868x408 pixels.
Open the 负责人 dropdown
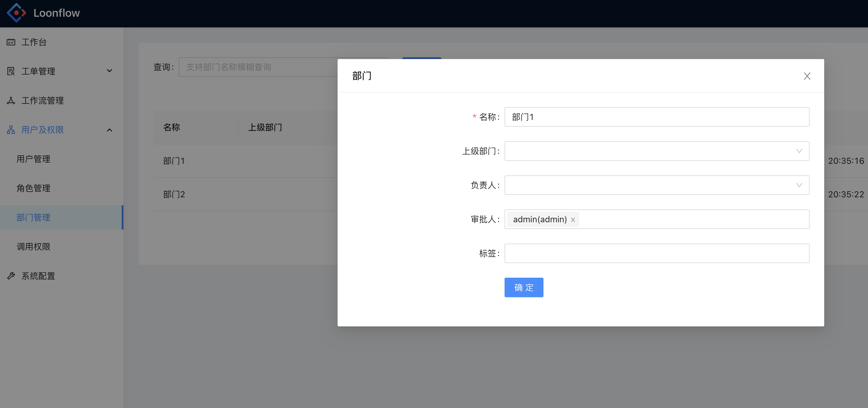point(657,185)
